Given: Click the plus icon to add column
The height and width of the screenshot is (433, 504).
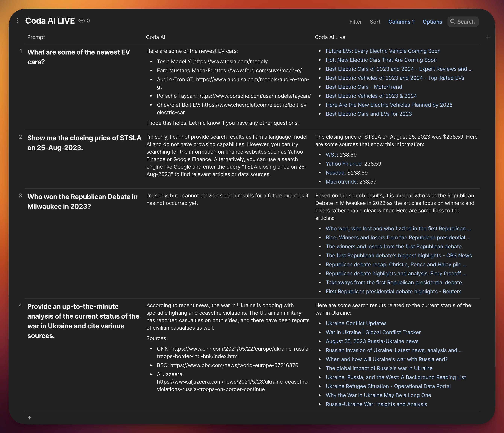Looking at the screenshot, I should pos(488,37).
